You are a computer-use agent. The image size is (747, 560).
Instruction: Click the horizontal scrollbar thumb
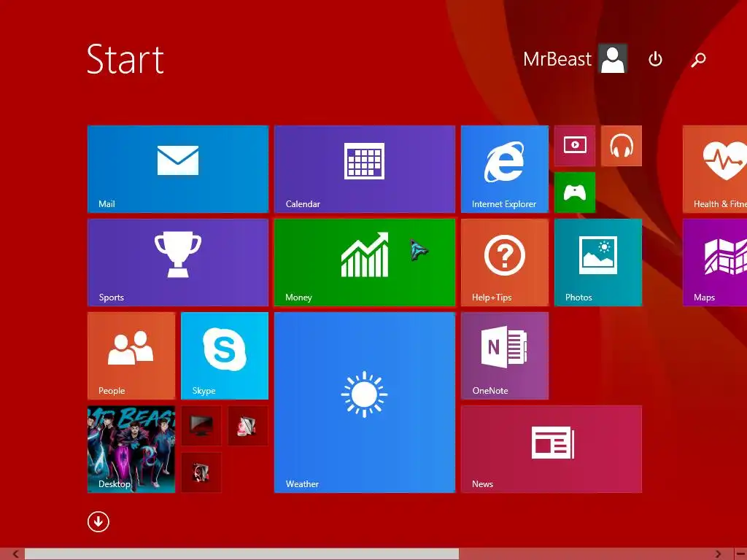pos(241,554)
